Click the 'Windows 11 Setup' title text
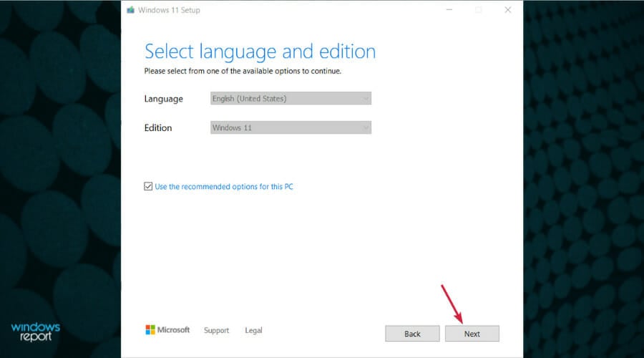Image resolution: width=644 pixels, height=358 pixels. click(x=169, y=10)
